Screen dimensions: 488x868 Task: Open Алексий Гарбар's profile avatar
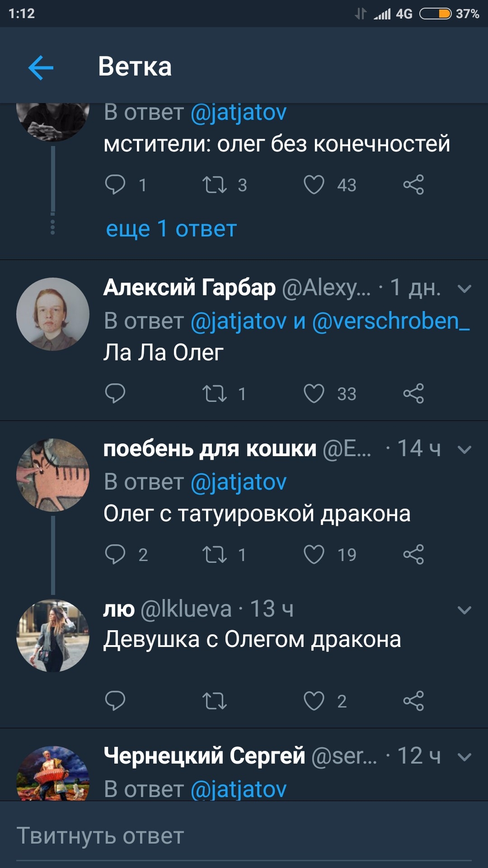pyautogui.click(x=53, y=314)
